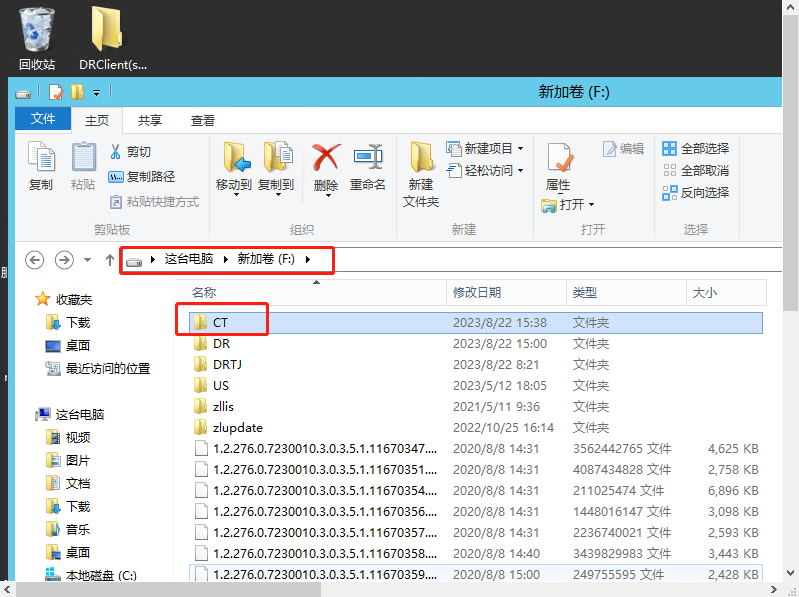This screenshot has height=597, width=799.
Task: Select file ending 11670347
Action: click(475, 449)
